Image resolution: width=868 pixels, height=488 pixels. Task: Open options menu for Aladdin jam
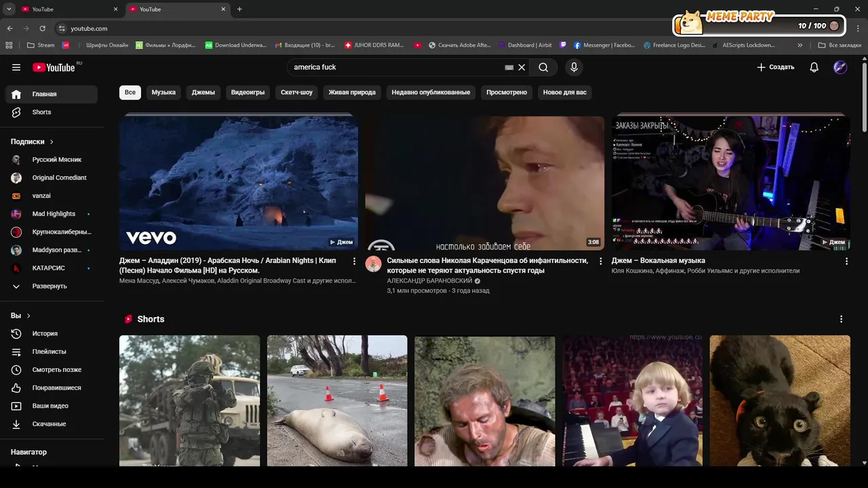354,261
